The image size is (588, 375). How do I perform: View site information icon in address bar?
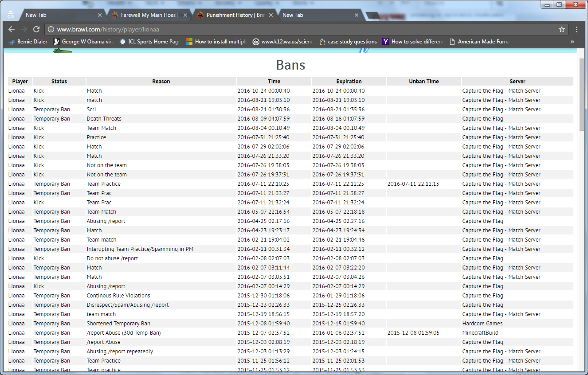tap(51, 29)
